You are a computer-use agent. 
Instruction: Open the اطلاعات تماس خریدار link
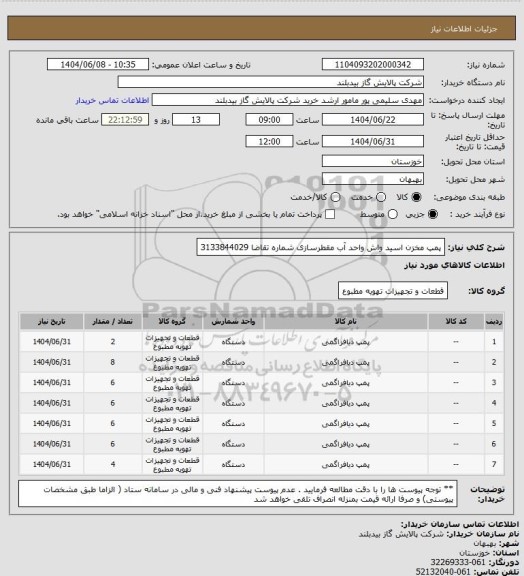[x=112, y=100]
